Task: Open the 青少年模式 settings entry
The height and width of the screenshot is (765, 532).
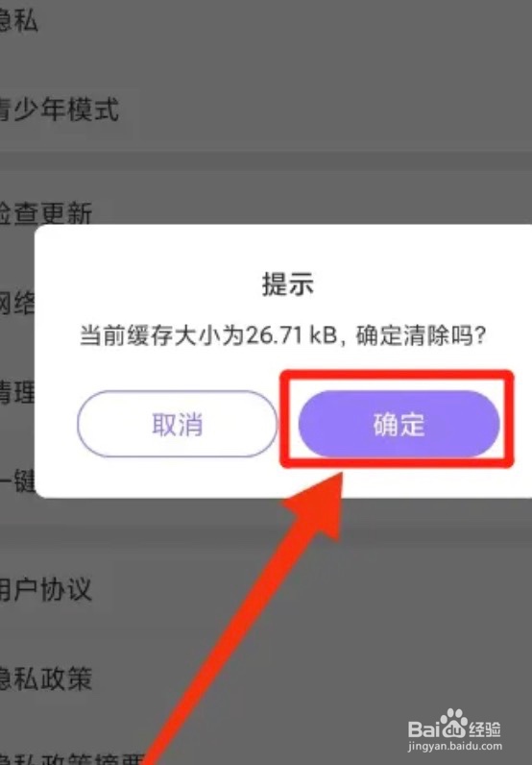Action: tap(60, 109)
